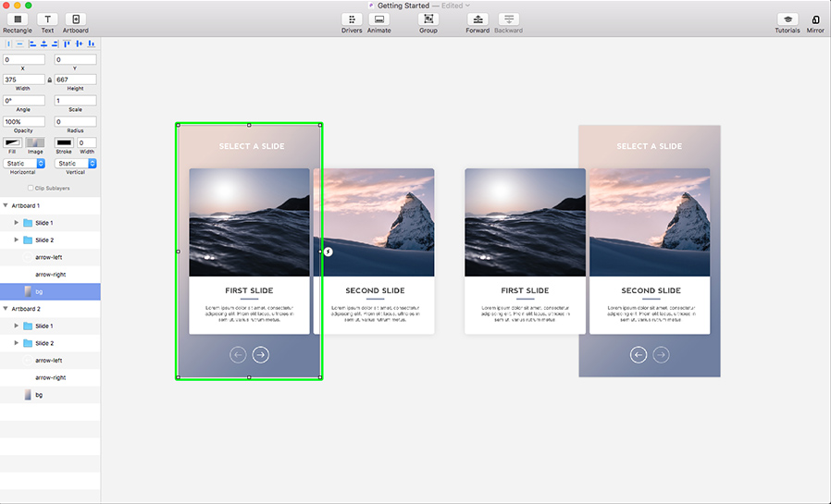Expand Slide 2 folder under Artboard 2
The height and width of the screenshot is (504, 831).
click(17, 343)
